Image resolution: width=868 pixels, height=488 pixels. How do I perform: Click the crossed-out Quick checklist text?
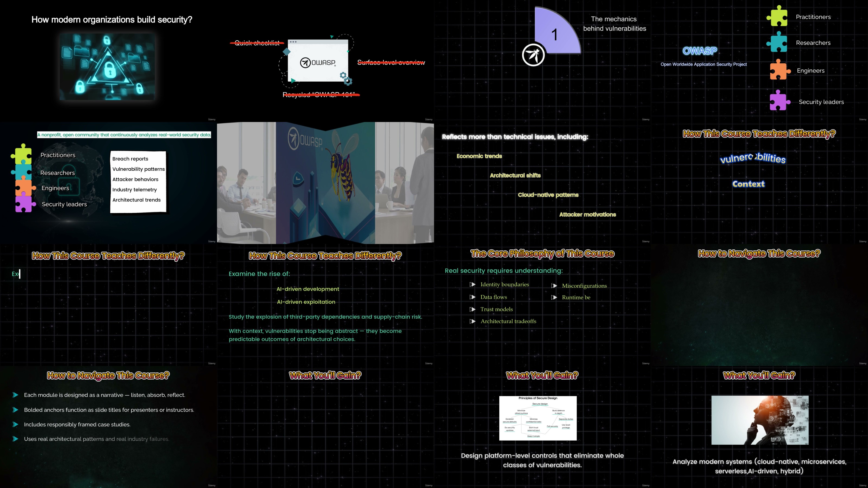257,43
